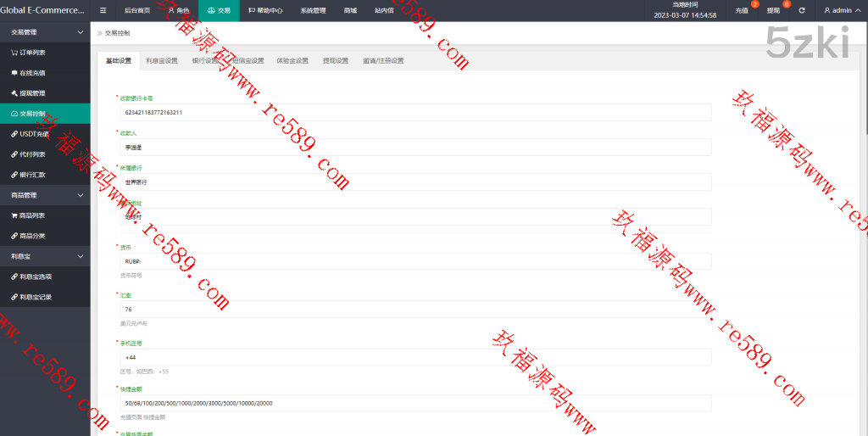This screenshot has height=436, width=868.
Task: Open the 站内信 top menu
Action: (384, 10)
